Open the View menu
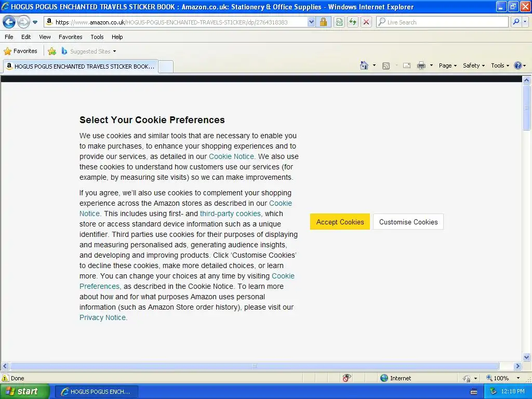 (45, 37)
